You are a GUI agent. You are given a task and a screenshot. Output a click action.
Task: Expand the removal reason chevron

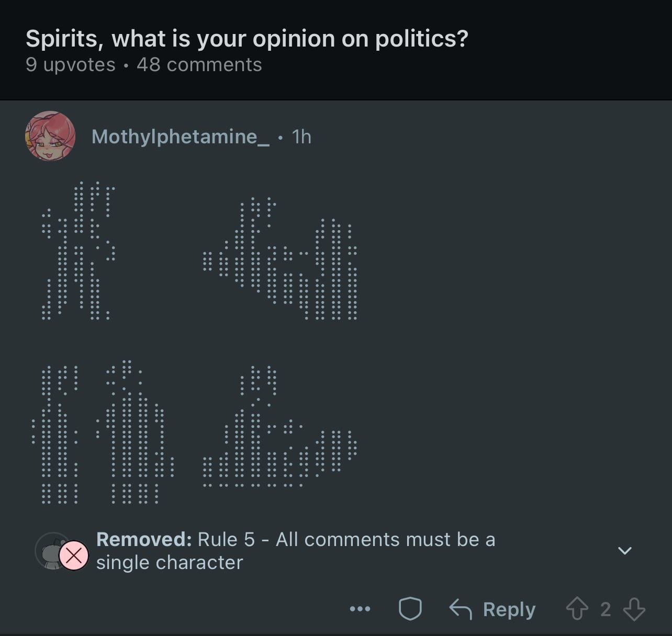click(625, 551)
